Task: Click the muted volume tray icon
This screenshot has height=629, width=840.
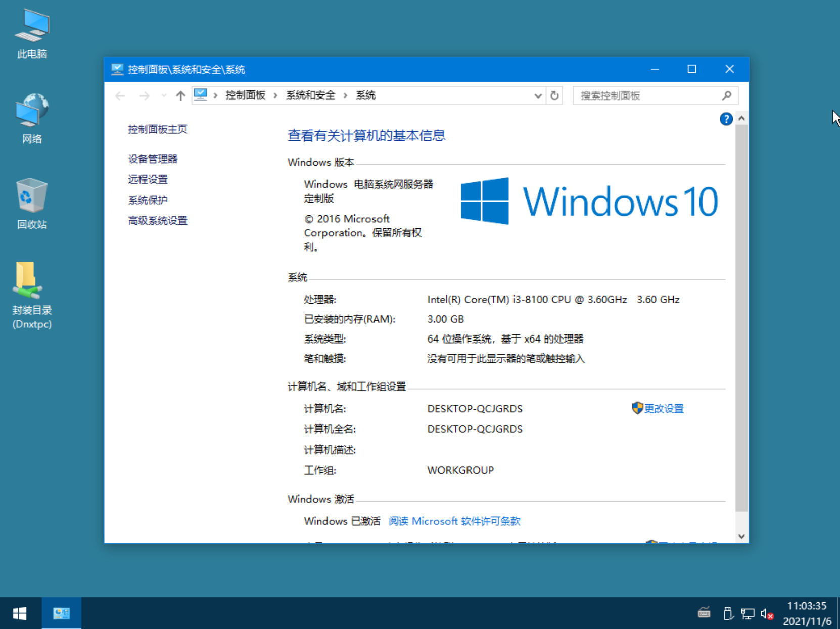Action: 767,614
